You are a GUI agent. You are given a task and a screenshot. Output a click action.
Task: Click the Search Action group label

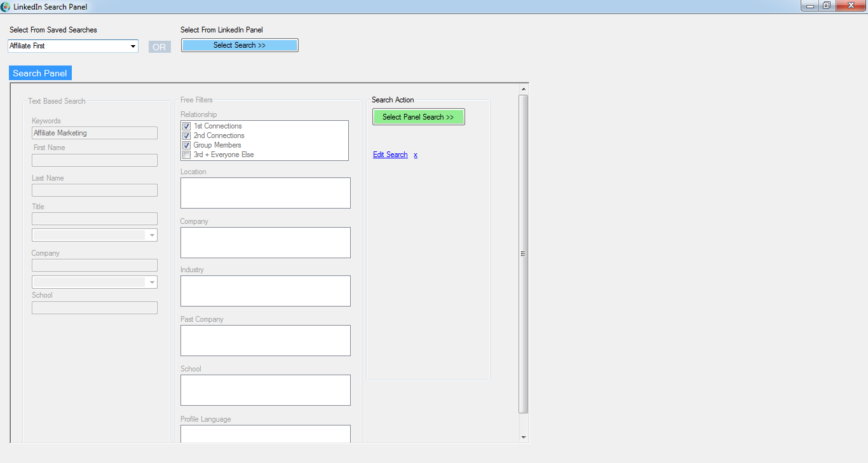pos(393,100)
